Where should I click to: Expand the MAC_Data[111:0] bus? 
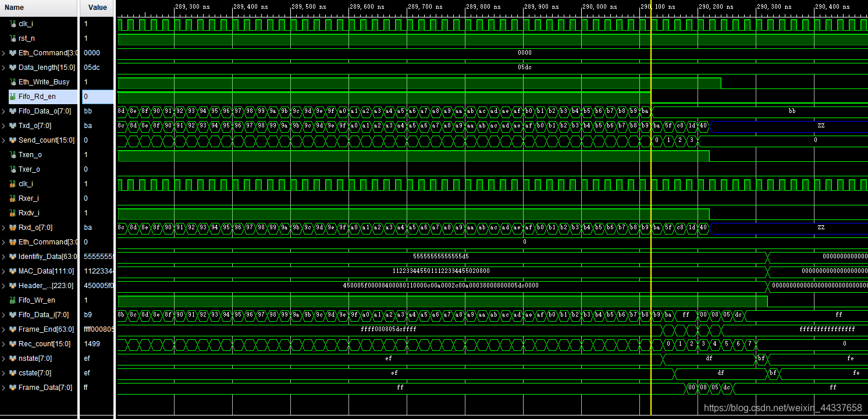pyautogui.click(x=4, y=271)
